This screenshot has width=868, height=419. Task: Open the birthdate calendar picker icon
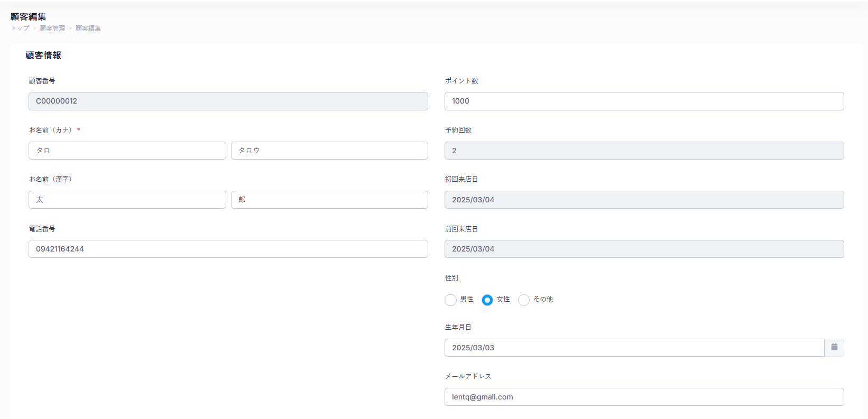(834, 348)
